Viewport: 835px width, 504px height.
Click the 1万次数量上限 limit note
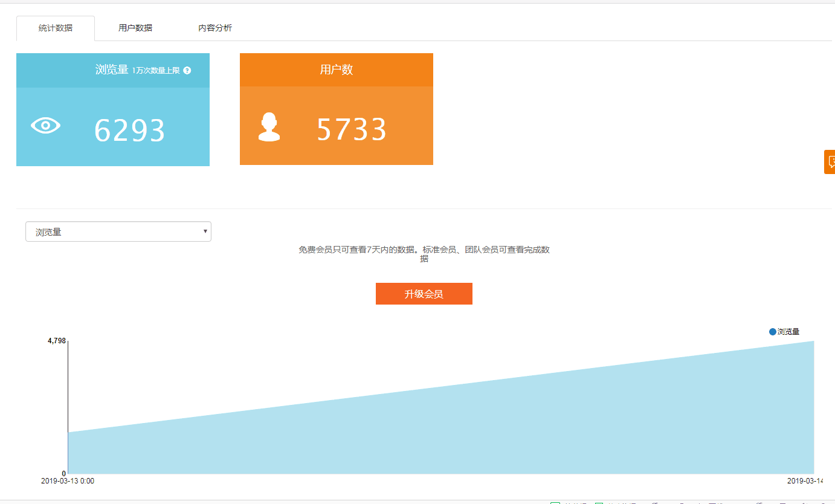pos(156,71)
